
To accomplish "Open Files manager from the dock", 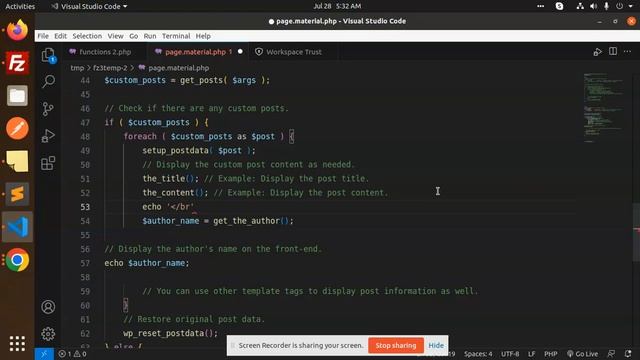I will (17, 96).
